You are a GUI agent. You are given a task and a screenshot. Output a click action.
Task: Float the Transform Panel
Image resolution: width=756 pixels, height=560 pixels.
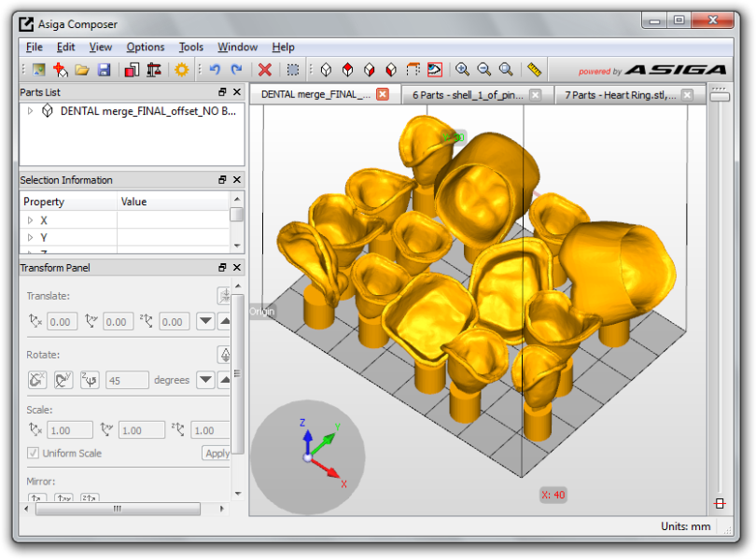222,267
